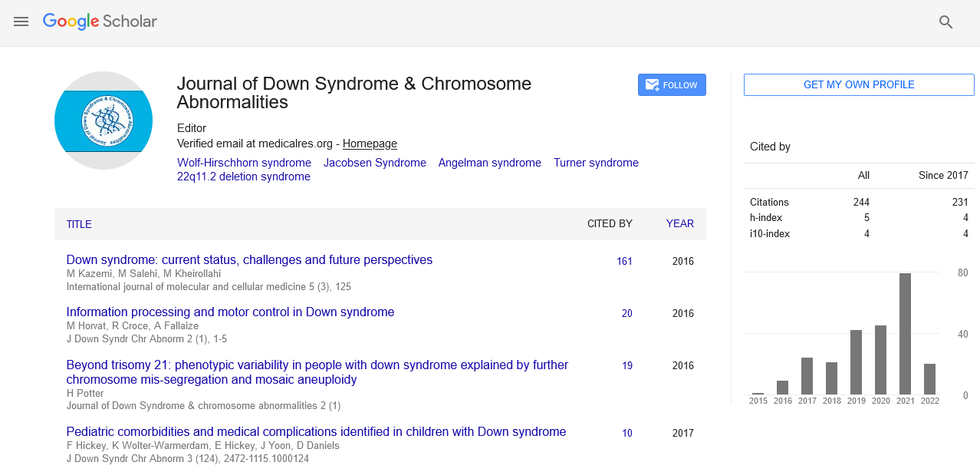Open the Homepage link
980x472 pixels.
tap(370, 144)
